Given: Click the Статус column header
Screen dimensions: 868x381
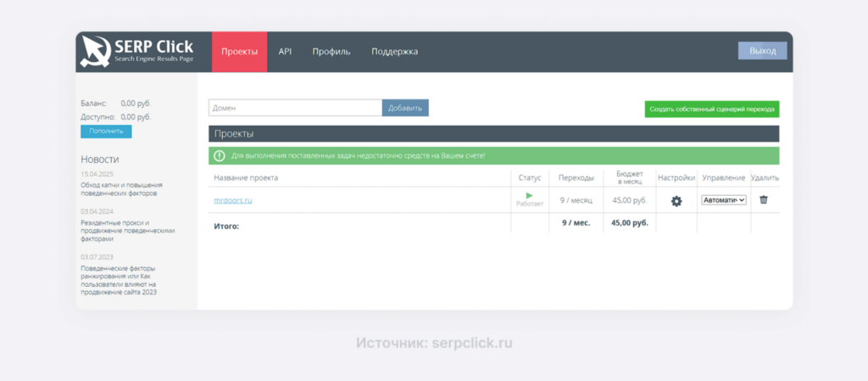Looking at the screenshot, I should coord(529,177).
